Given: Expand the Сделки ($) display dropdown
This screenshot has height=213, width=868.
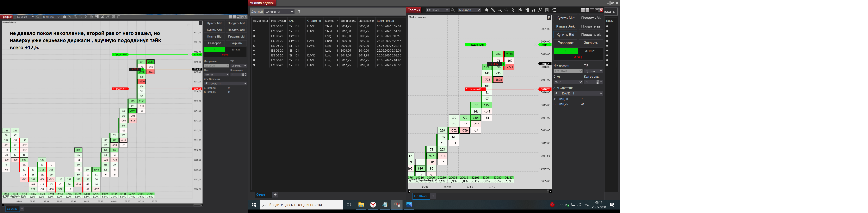Looking at the screenshot, I should [x=280, y=11].
